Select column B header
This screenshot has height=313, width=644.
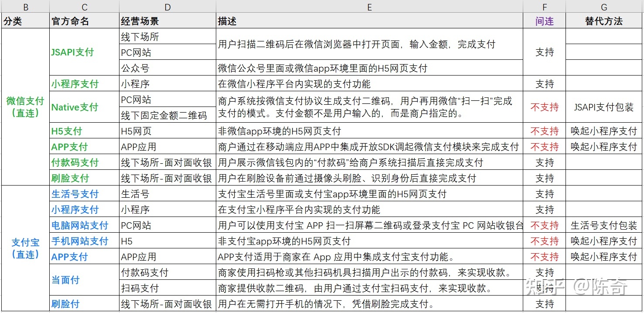point(25,7)
